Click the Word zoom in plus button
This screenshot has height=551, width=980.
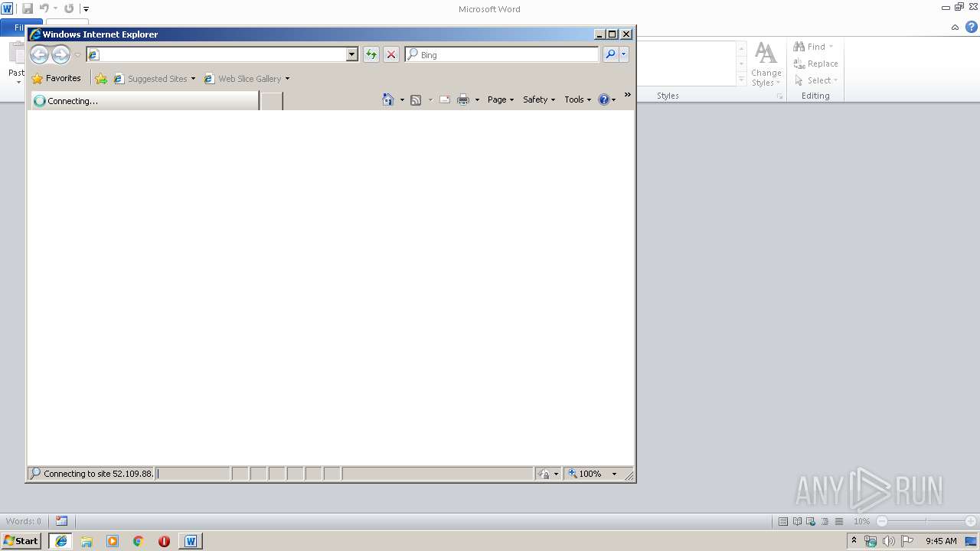pos(971,521)
